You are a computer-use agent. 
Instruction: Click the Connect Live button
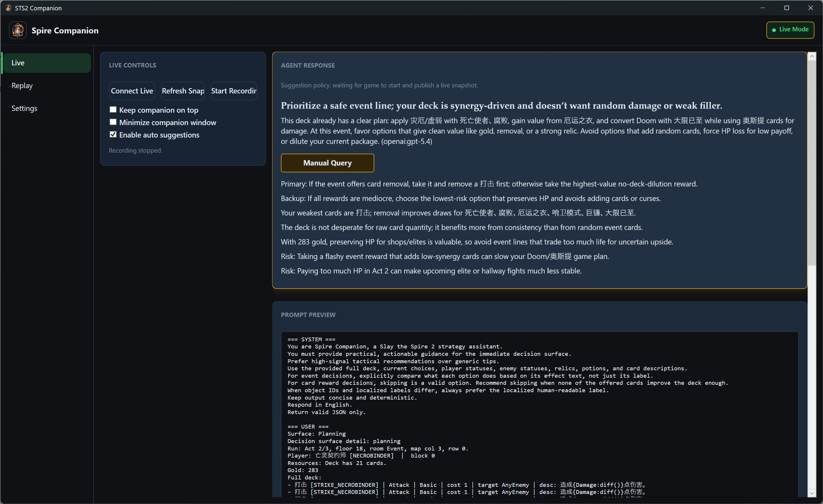[132, 91]
